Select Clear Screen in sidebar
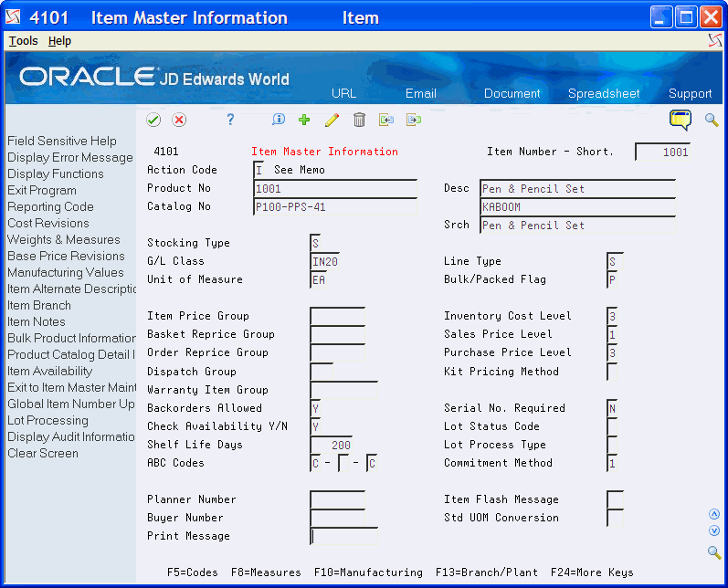Screen dimensions: 728x588 click(43, 453)
